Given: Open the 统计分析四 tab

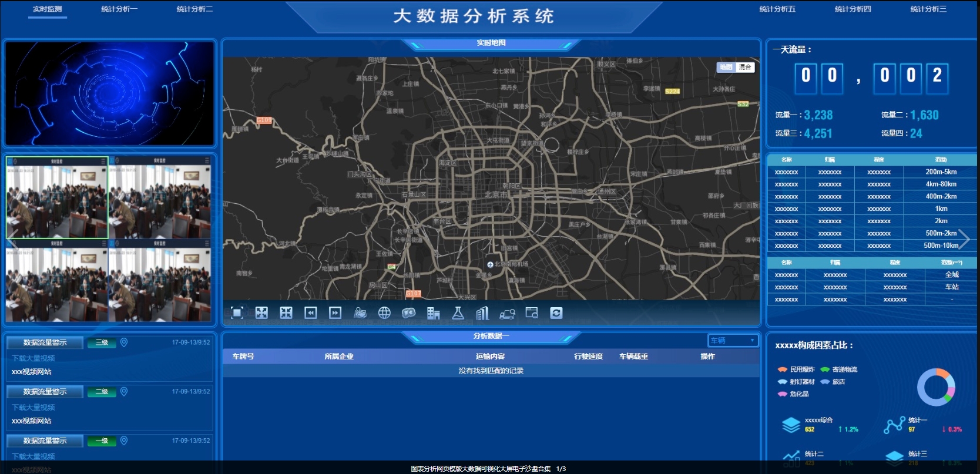Looking at the screenshot, I should pos(853,9).
